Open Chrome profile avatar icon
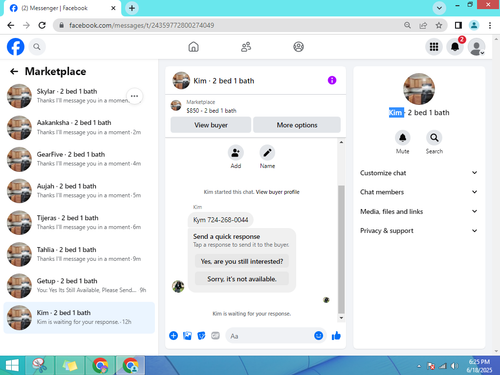The width and height of the screenshot is (500, 375). 474,25
